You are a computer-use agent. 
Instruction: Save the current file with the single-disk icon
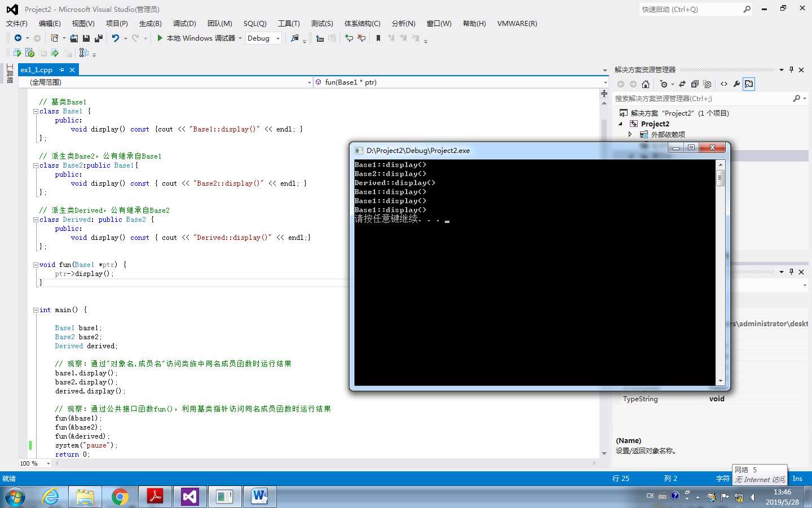[x=86, y=38]
